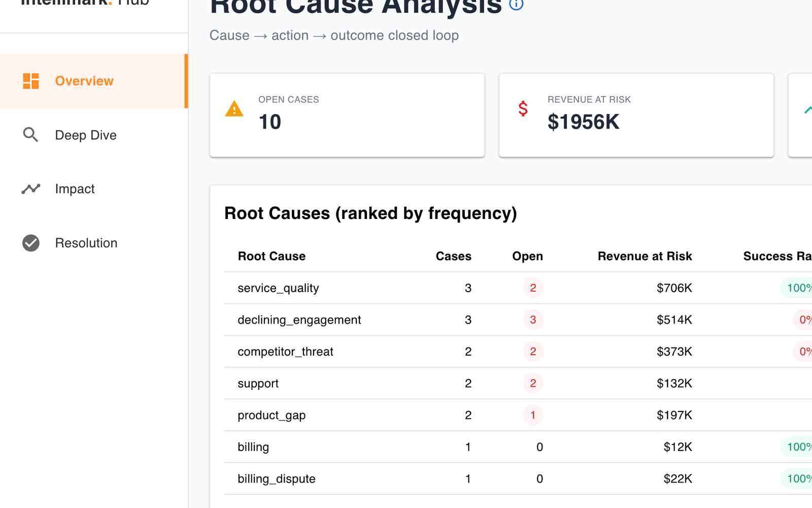
Task: Sort by the Cases column header
Action: [453, 256]
